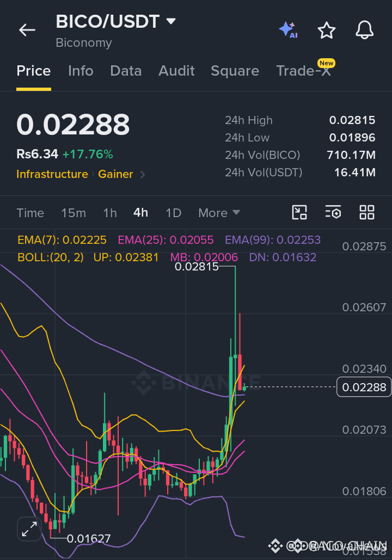Tap the 0.02875 price axis label
The width and height of the screenshot is (392, 560).
click(x=364, y=247)
